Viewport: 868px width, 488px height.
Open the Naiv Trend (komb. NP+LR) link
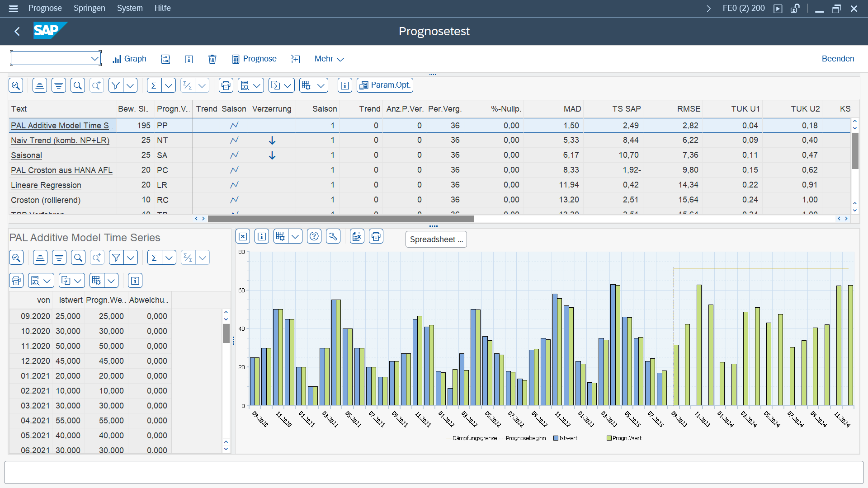tap(60, 141)
